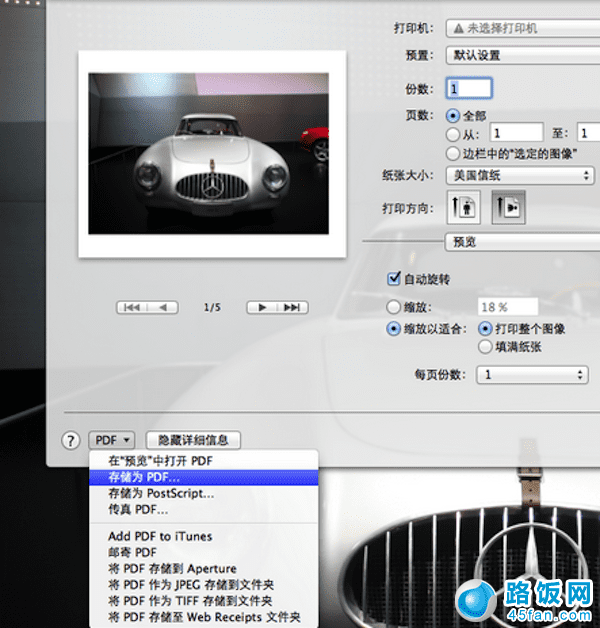This screenshot has height=628, width=600.
Task: Choose Add PDF to iTunes
Action: tap(203, 536)
